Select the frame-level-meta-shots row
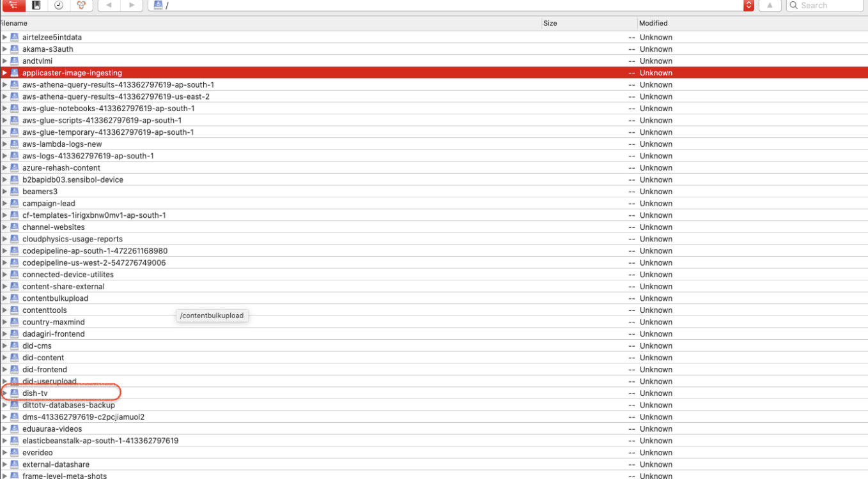Viewport: 868px width, 479px height. pyautogui.click(x=434, y=476)
